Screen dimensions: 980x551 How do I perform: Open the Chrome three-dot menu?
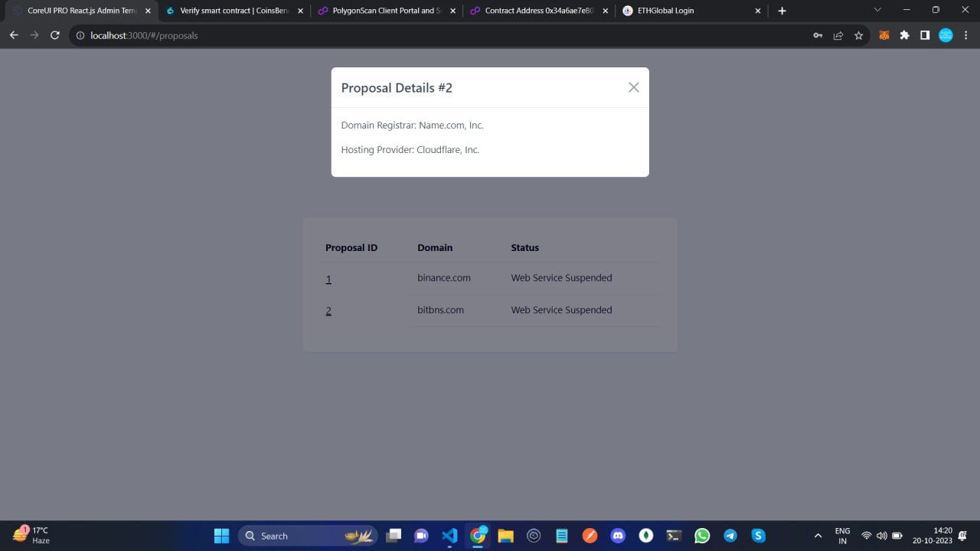[965, 35]
